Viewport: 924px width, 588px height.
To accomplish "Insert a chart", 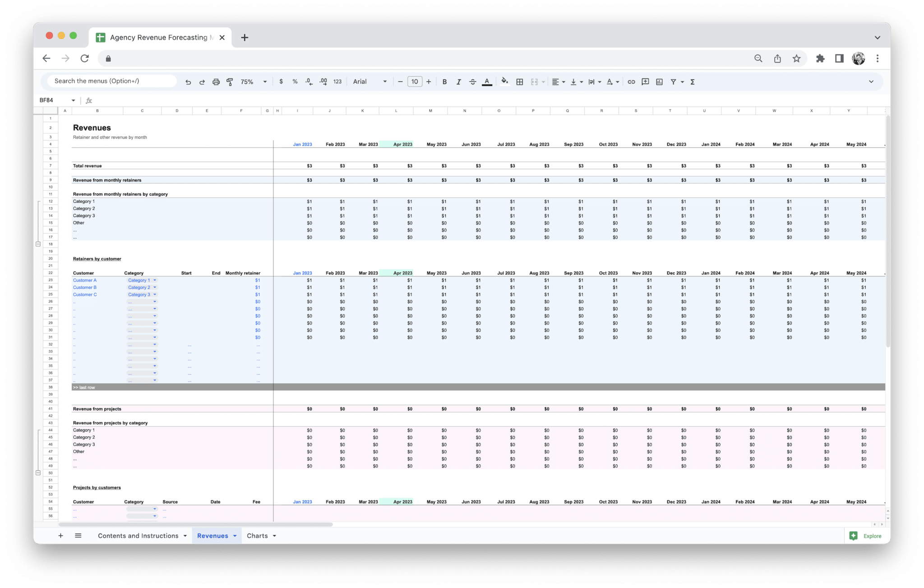I will pos(660,82).
